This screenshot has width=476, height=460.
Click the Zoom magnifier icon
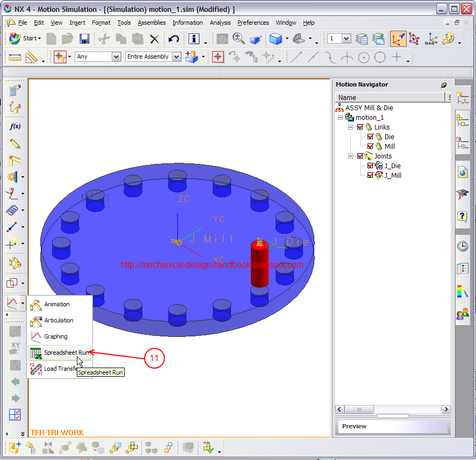(239, 39)
